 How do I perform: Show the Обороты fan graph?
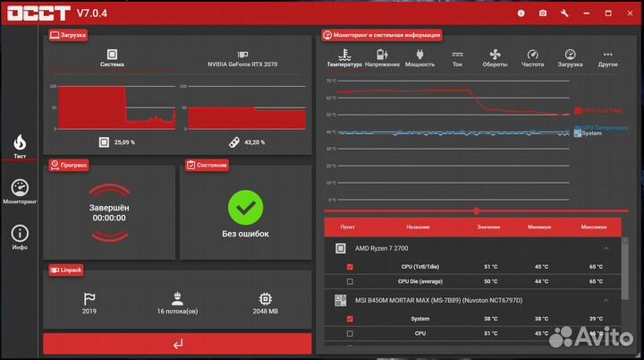click(495, 58)
